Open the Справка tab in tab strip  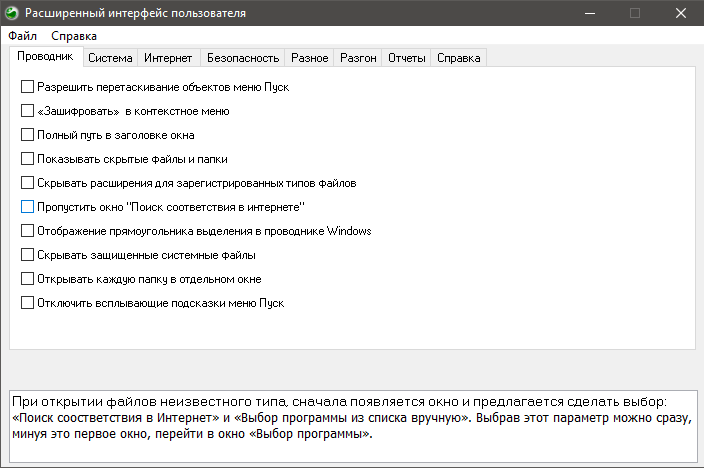[458, 58]
